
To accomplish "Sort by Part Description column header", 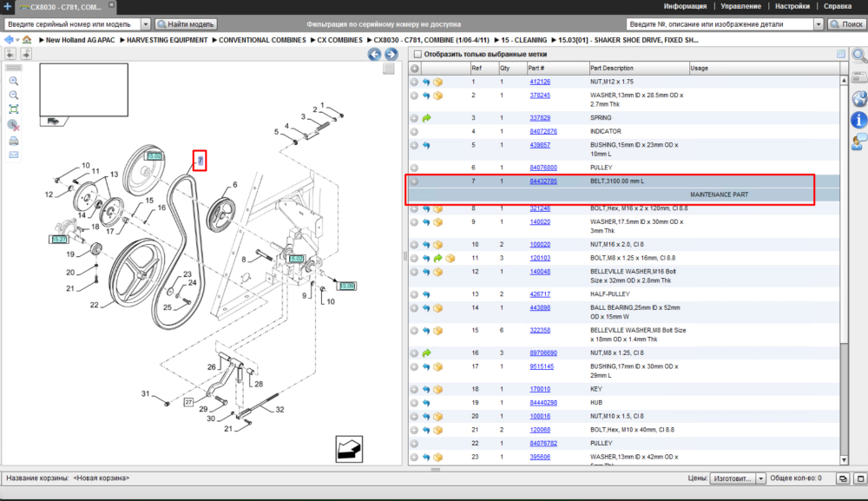I will point(639,68).
